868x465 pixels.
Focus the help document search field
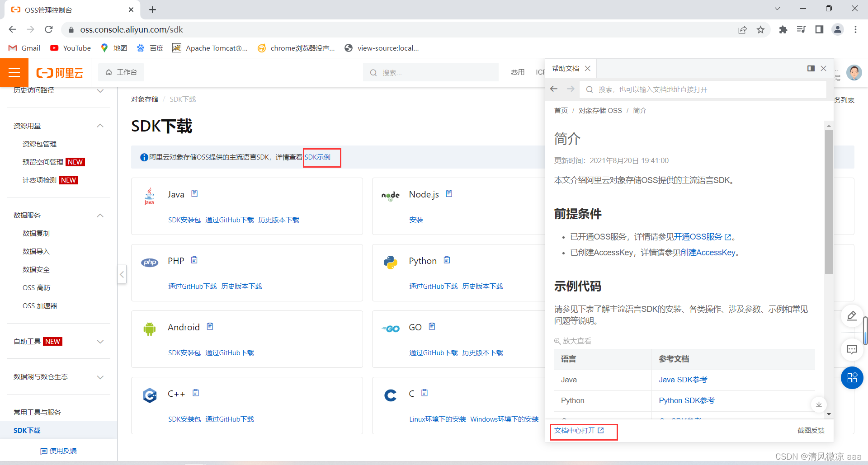pos(703,89)
